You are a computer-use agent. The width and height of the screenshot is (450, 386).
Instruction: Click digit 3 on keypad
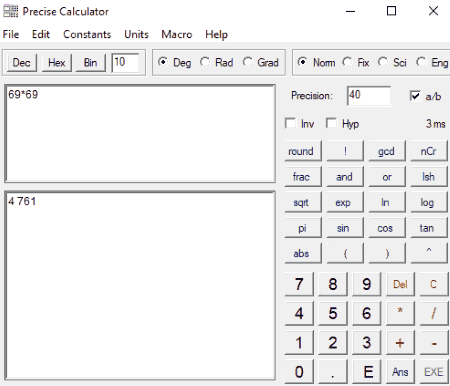pyautogui.click(x=367, y=343)
